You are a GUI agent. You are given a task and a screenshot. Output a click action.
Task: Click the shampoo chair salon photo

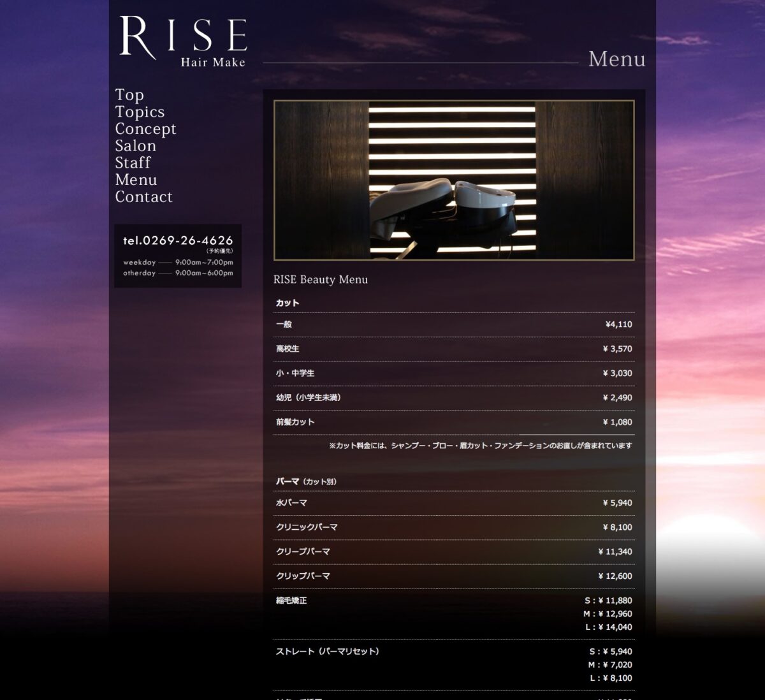click(x=454, y=180)
